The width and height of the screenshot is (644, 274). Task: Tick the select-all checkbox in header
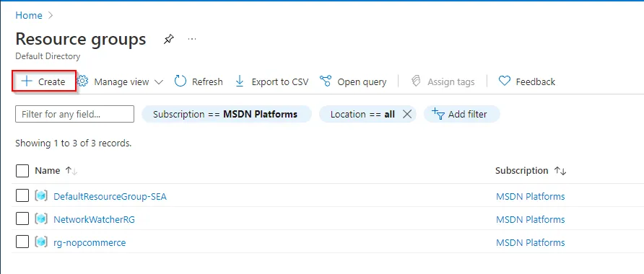point(22,171)
